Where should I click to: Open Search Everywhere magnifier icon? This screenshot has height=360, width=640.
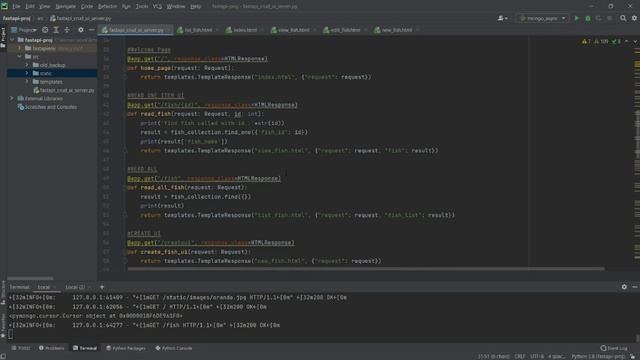click(x=623, y=18)
